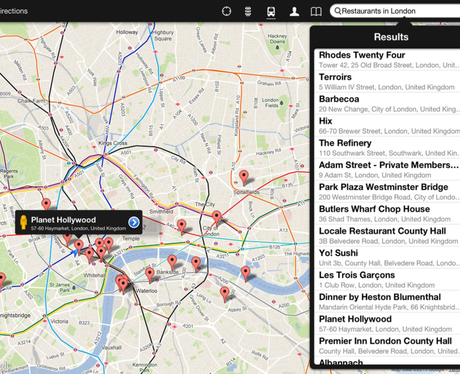Image resolution: width=460 pixels, height=374 pixels.
Task: Open Dinner by Heston Blumenthal result
Action: 387,301
